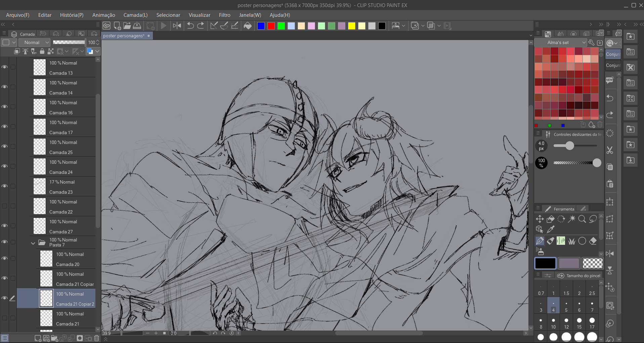Screen dimensions: 644x343
Task: Toggle visibility of Camada 20
Action: (x=5, y=259)
